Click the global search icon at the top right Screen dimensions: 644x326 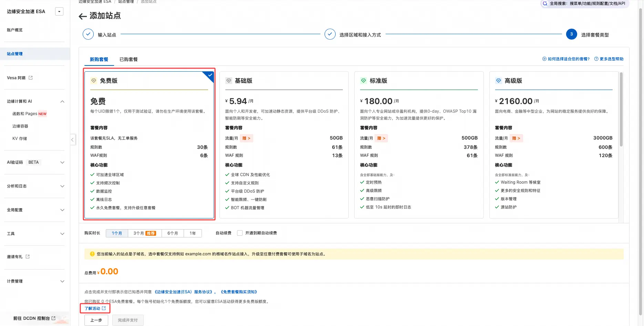pos(545,3)
